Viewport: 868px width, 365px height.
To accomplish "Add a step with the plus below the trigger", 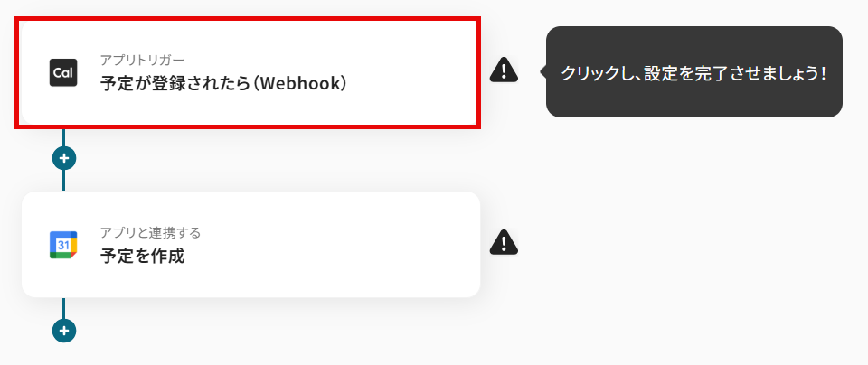I will [64, 158].
